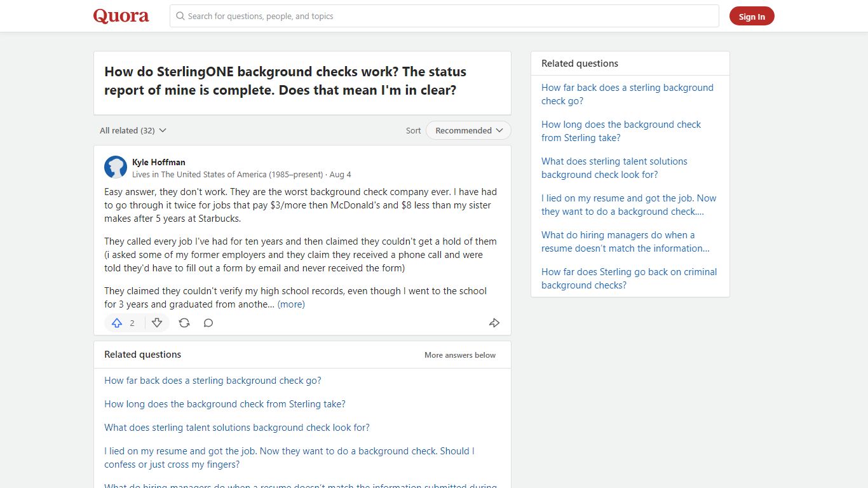Click the Sign In button
This screenshot has height=488, width=868.
click(752, 17)
